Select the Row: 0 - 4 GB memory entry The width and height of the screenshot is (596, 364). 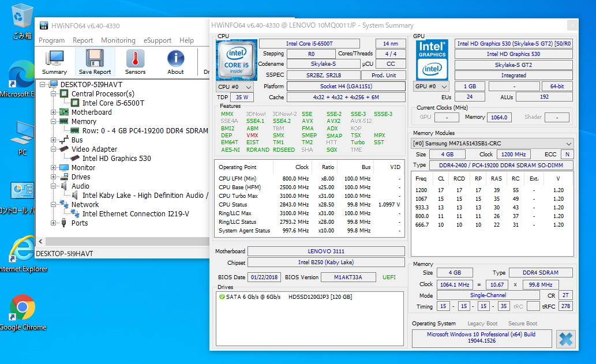click(145, 131)
